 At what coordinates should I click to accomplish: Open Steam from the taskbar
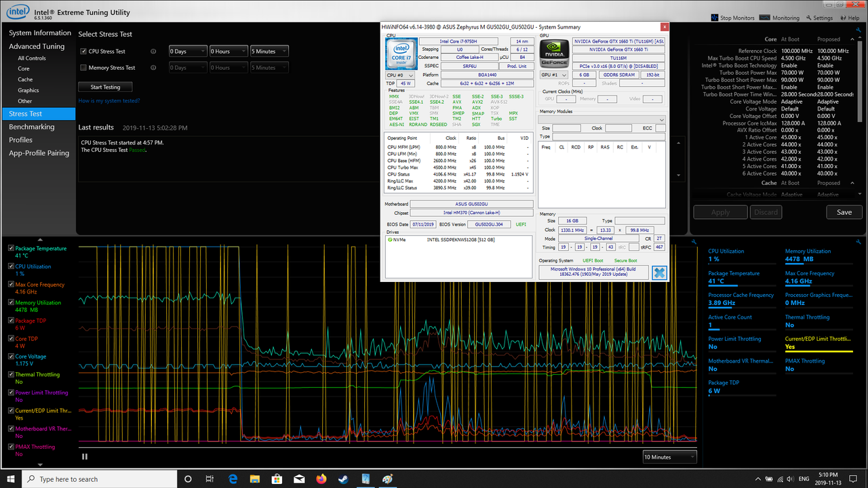(x=343, y=479)
